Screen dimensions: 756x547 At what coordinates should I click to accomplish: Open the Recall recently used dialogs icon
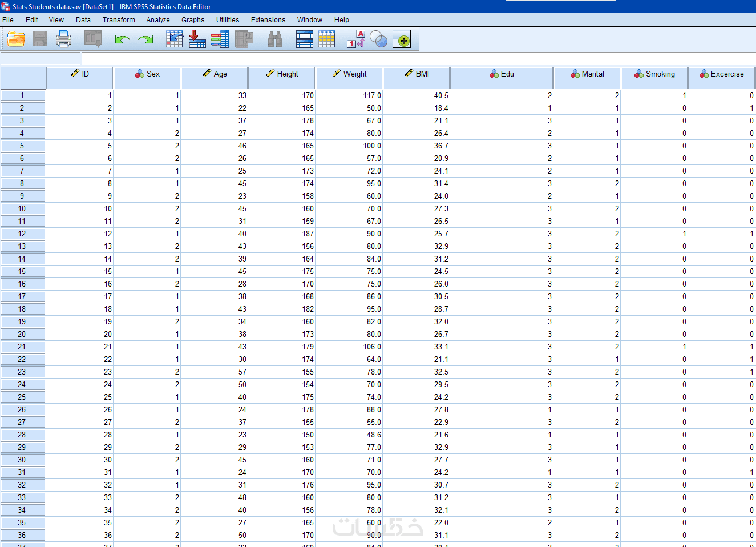coord(93,39)
